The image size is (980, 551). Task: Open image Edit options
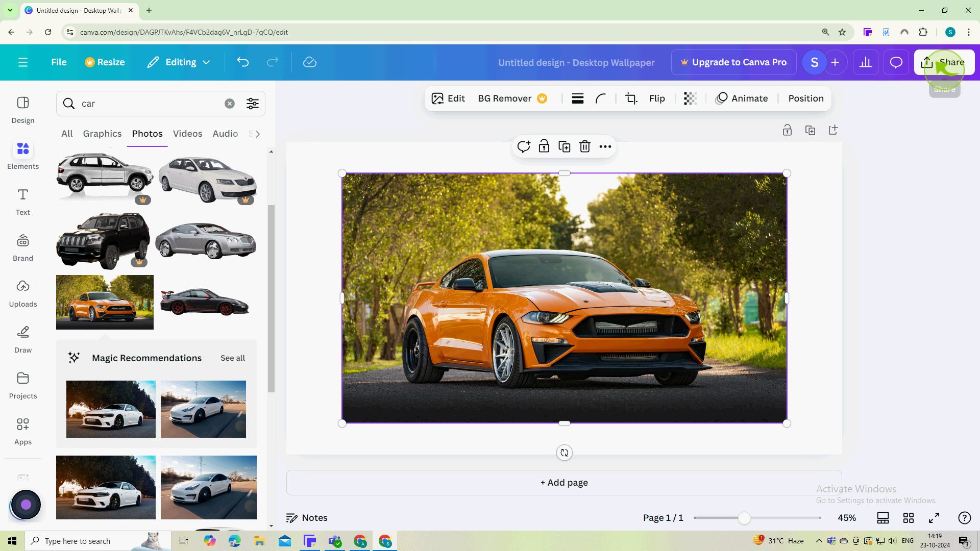coord(448,98)
